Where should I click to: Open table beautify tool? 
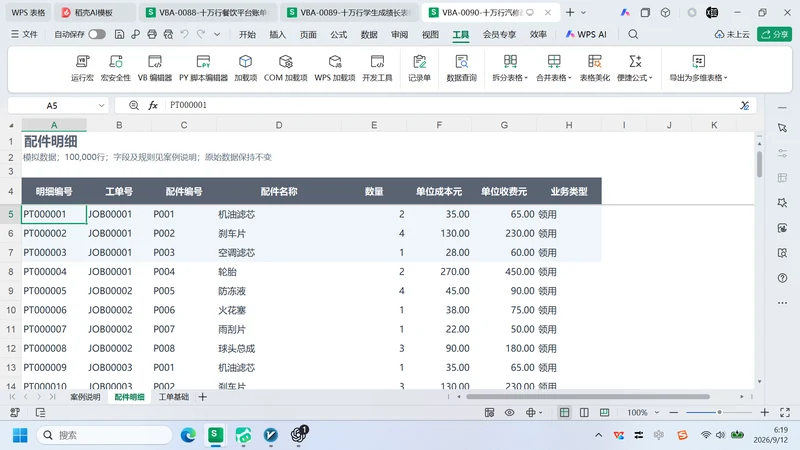pyautogui.click(x=594, y=68)
